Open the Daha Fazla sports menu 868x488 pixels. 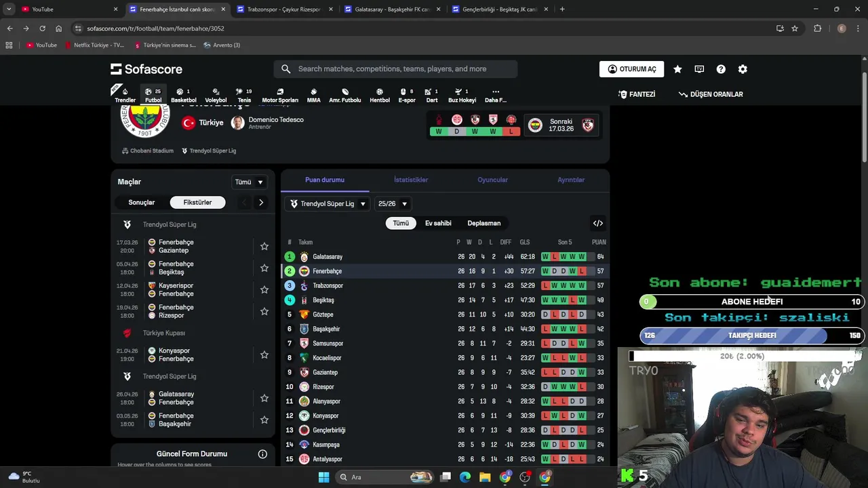(495, 95)
